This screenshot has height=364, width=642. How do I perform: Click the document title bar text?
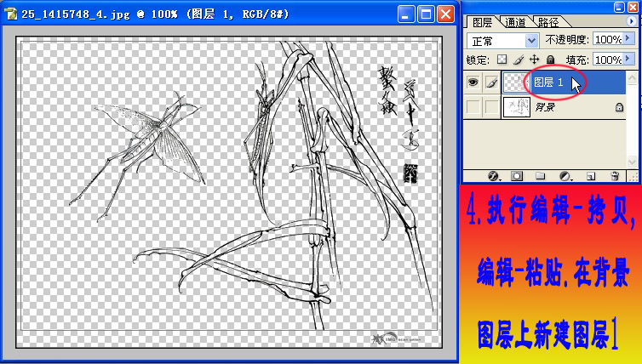pyautogui.click(x=155, y=14)
